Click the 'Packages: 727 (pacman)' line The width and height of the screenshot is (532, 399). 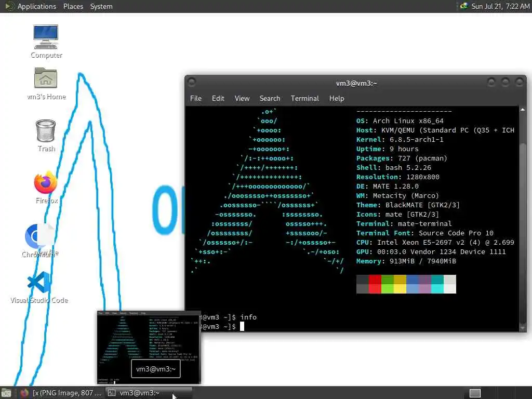402,158
